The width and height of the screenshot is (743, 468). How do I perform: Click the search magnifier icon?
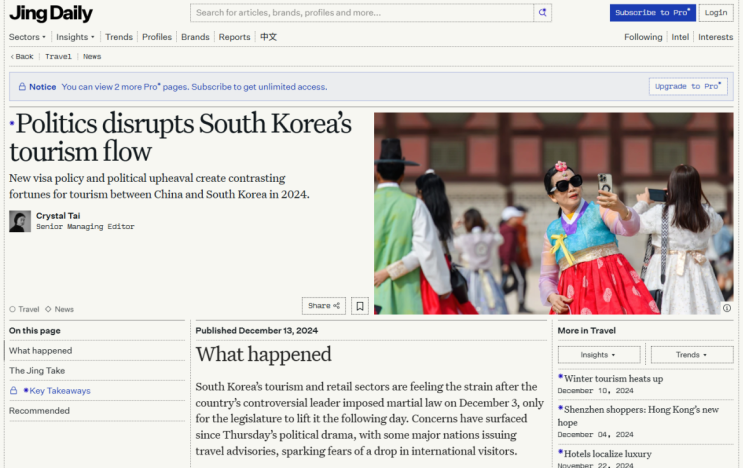point(543,13)
